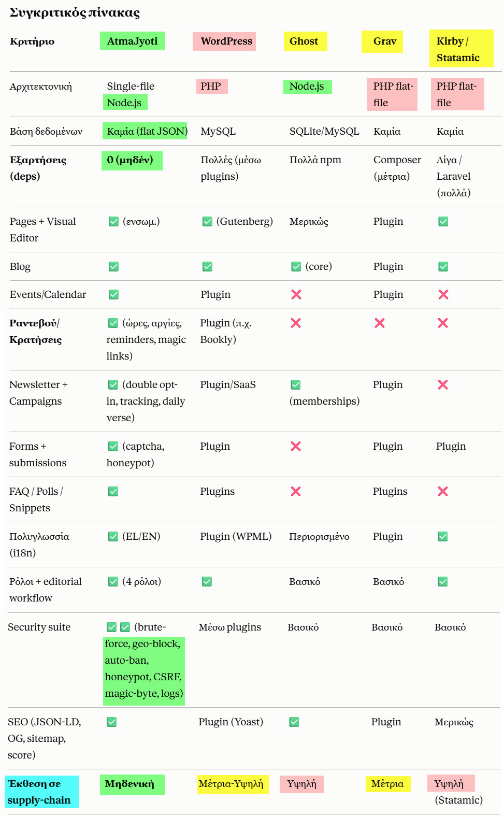Click the cyan Έκθεση σε supply-chain label

(42, 792)
